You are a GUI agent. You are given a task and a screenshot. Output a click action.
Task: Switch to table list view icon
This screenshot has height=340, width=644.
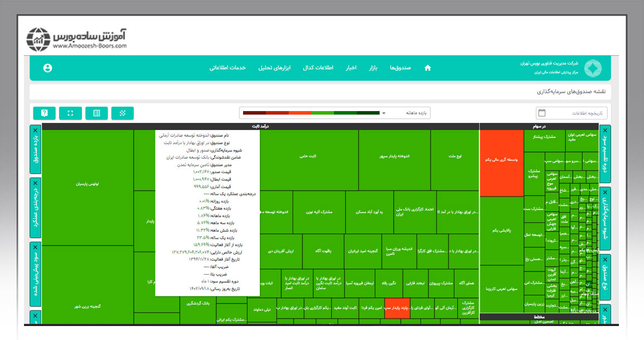pyautogui.click(x=96, y=113)
